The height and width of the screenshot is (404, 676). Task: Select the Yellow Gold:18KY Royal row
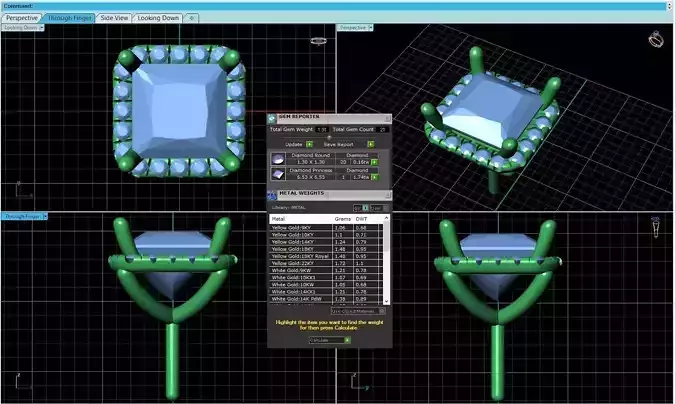coord(326,256)
